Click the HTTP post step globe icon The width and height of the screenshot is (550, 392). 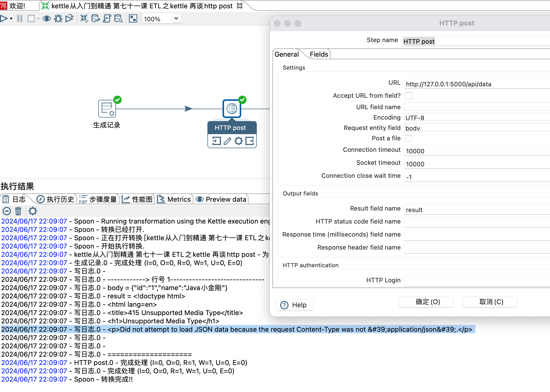(232, 109)
